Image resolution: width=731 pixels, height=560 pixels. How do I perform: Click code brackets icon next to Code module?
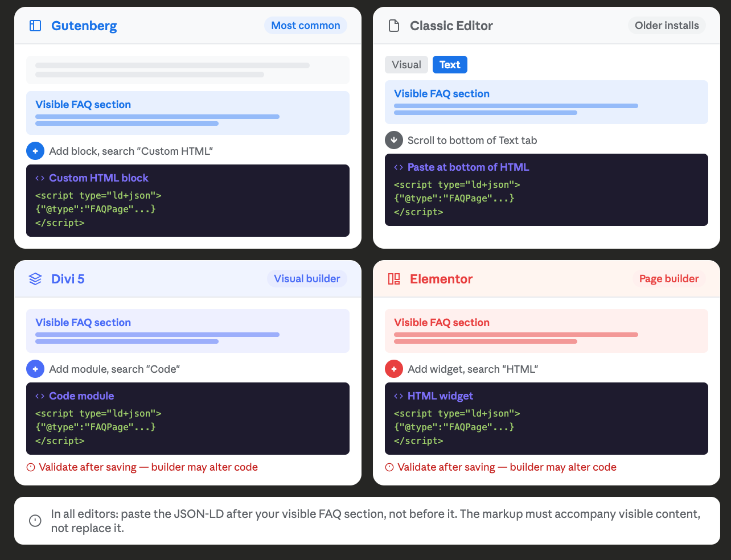[x=40, y=396]
